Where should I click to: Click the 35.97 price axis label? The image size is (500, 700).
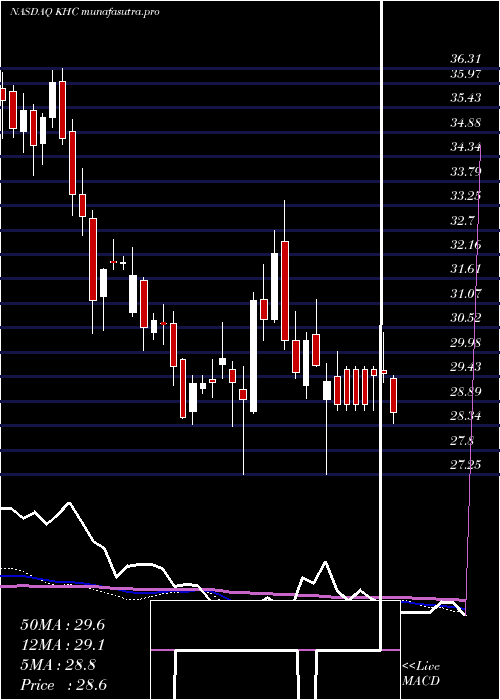[x=466, y=74]
